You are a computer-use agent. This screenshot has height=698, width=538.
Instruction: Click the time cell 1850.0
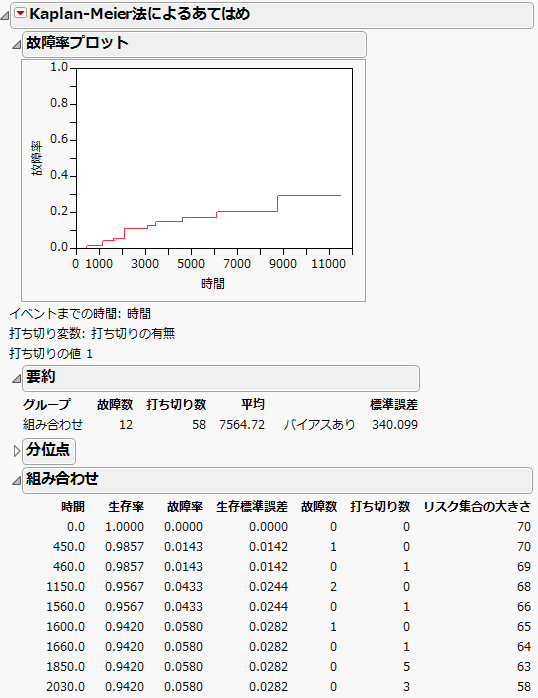(65, 666)
